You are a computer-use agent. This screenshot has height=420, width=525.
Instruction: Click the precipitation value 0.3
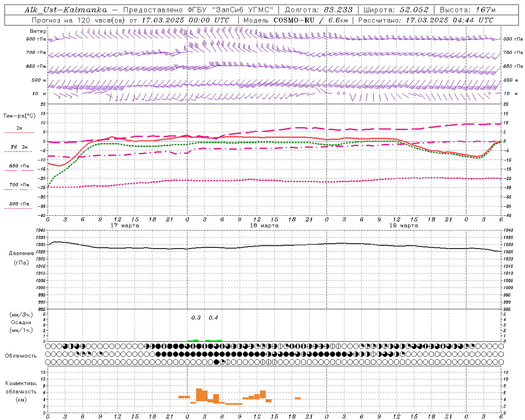click(x=196, y=318)
